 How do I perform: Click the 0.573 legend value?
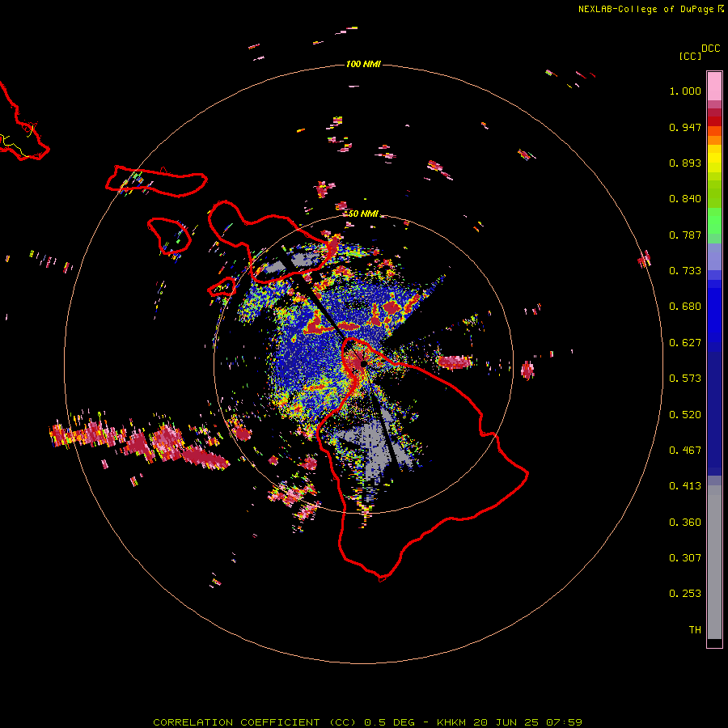point(685,379)
